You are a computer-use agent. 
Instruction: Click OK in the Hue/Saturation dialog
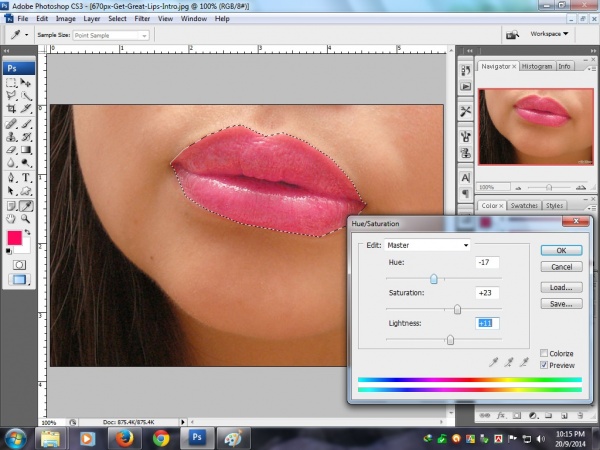coord(561,250)
